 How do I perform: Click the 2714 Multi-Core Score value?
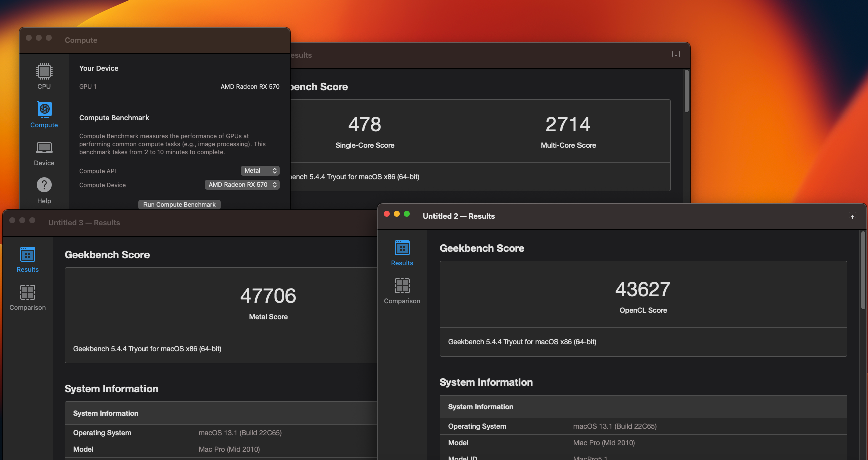click(568, 124)
